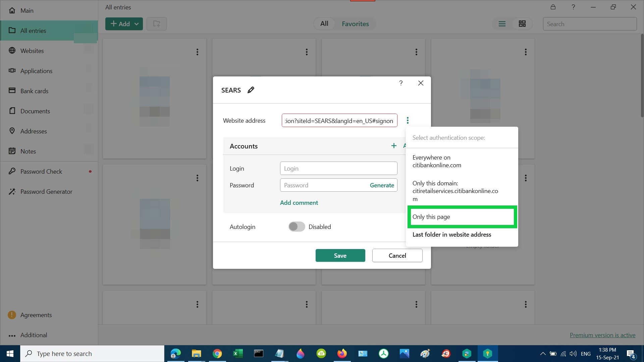
Task: Click the Login input field
Action: click(338, 168)
